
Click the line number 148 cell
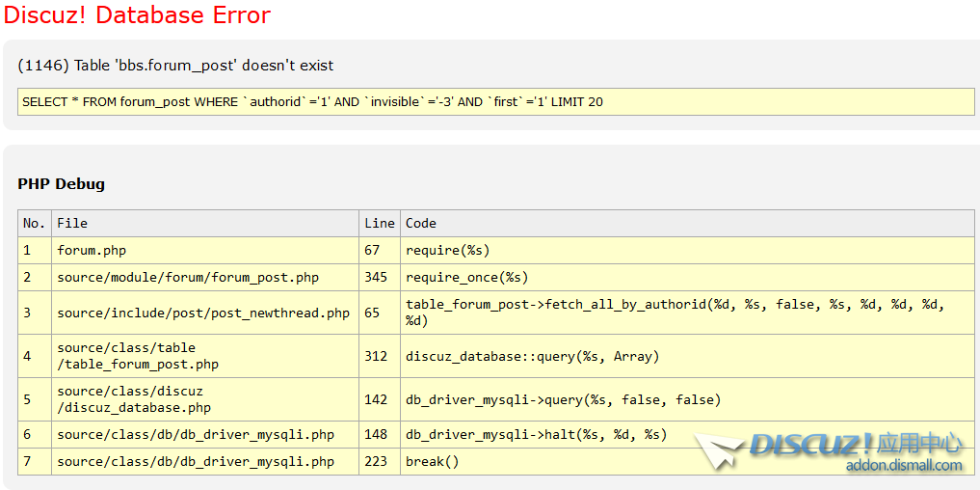coord(380,434)
